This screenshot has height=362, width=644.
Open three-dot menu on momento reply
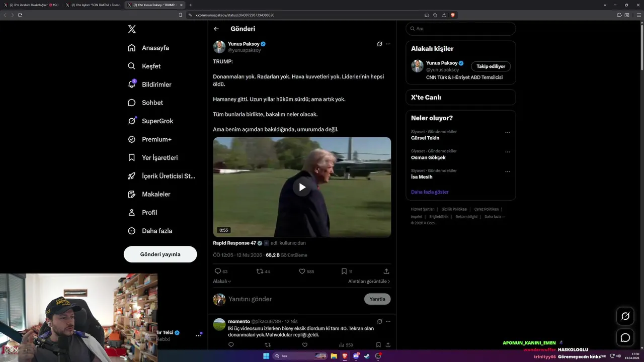pyautogui.click(x=388, y=321)
